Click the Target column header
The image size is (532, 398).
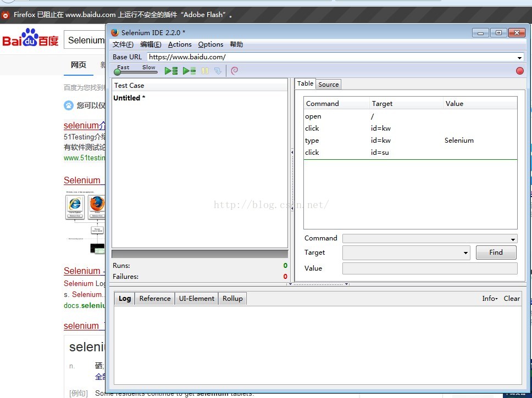[x=406, y=103]
